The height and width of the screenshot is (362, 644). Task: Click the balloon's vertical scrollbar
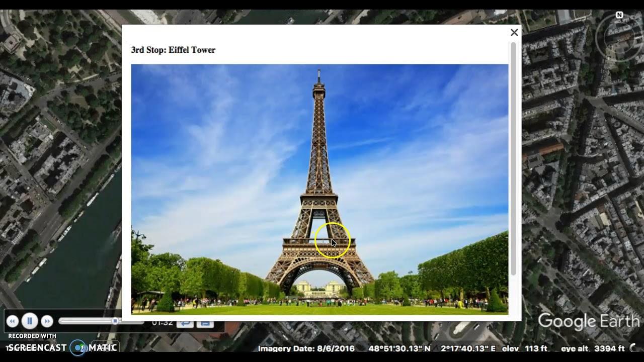pos(513,158)
